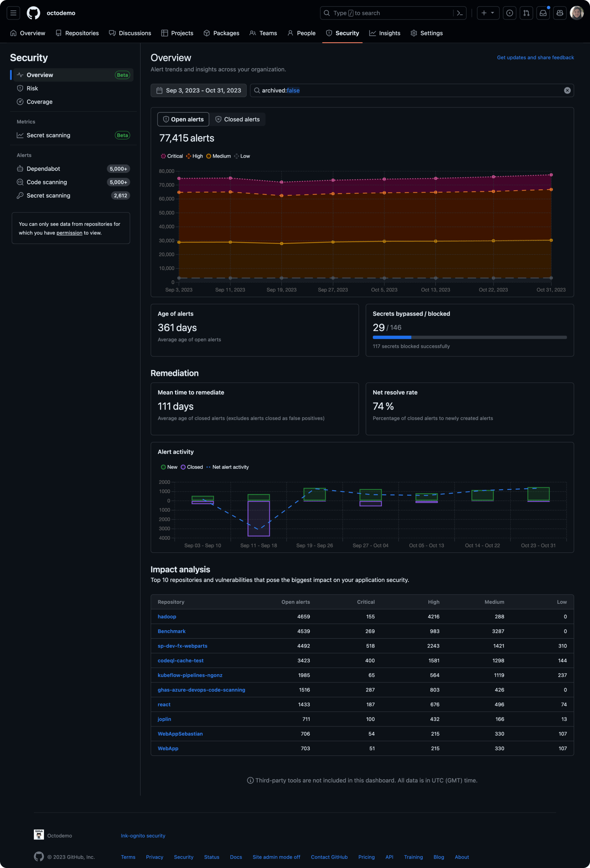Open the pull requests icon in header

(526, 13)
